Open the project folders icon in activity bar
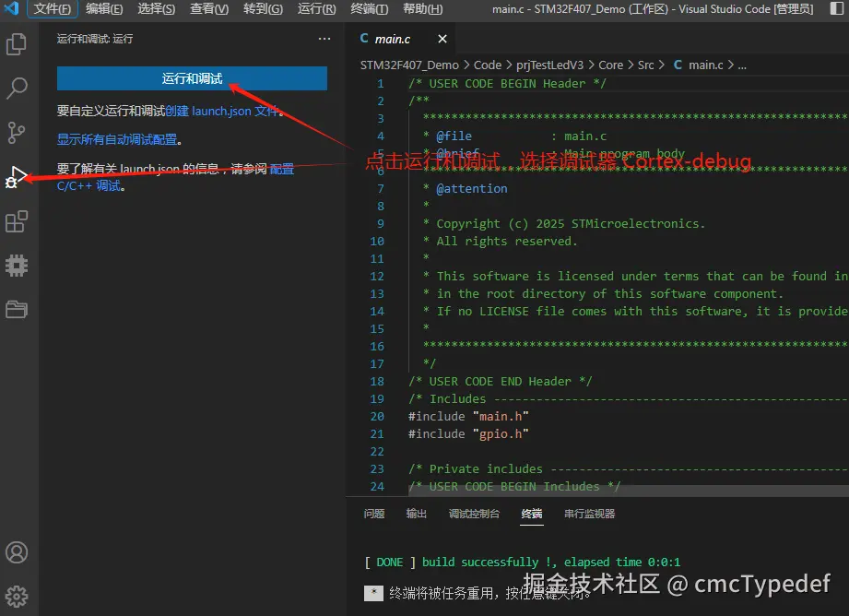This screenshot has height=616, width=849. click(17, 309)
